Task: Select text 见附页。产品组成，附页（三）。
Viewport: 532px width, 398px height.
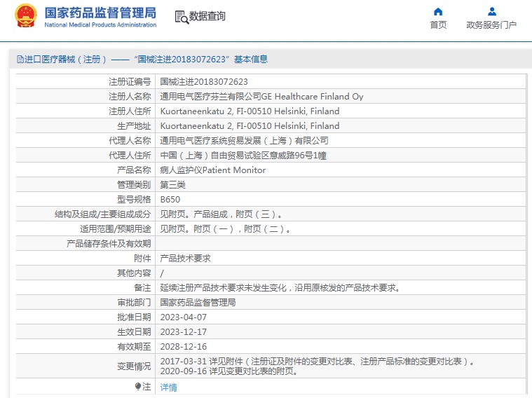Action: (221, 214)
